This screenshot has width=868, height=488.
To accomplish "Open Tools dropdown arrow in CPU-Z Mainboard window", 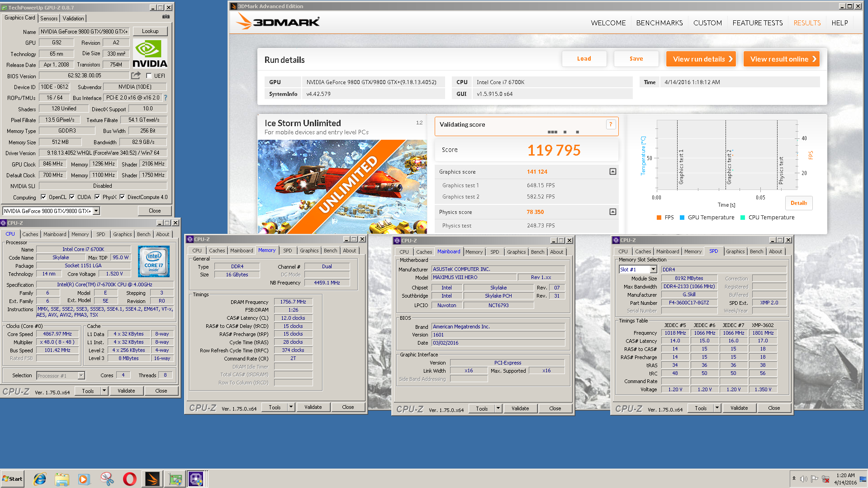I will (498, 408).
